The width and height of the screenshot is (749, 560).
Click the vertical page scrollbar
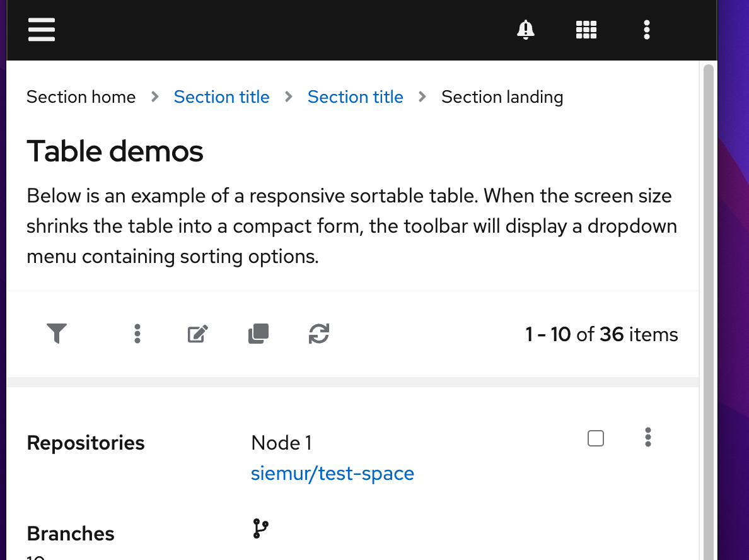pos(708,252)
